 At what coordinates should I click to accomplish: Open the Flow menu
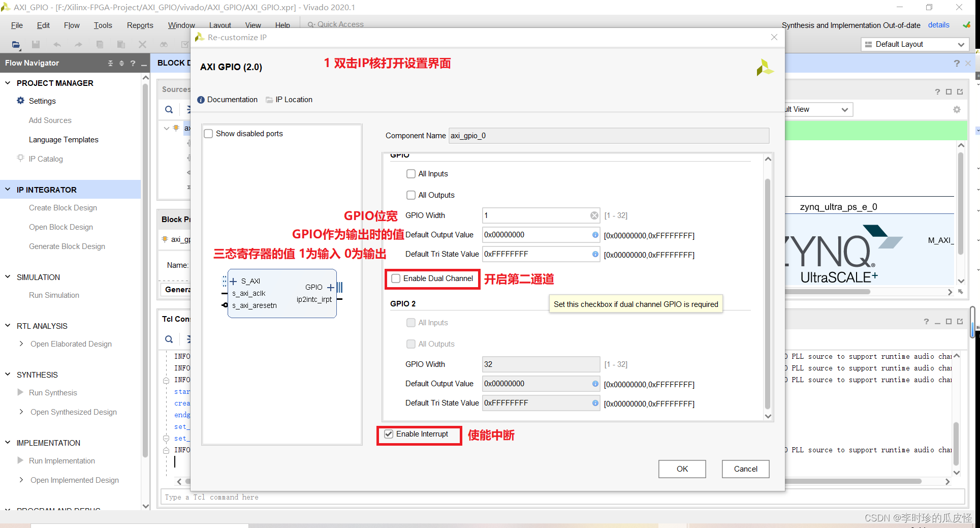tap(72, 25)
